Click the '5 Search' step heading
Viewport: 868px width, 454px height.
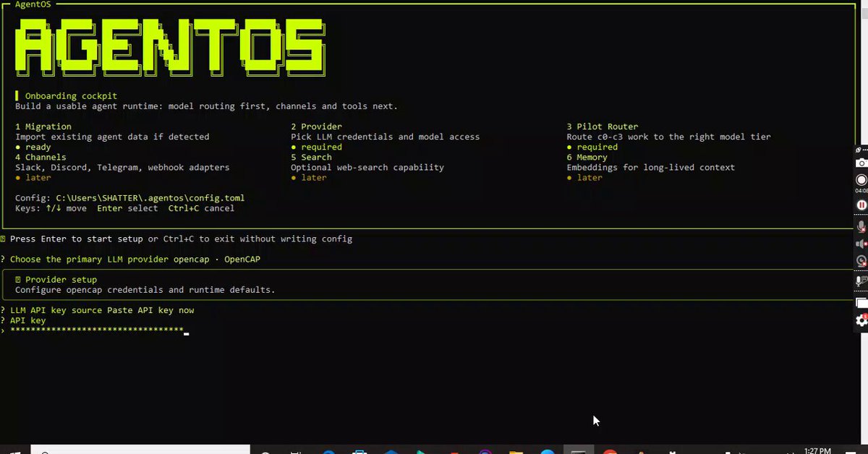point(311,157)
